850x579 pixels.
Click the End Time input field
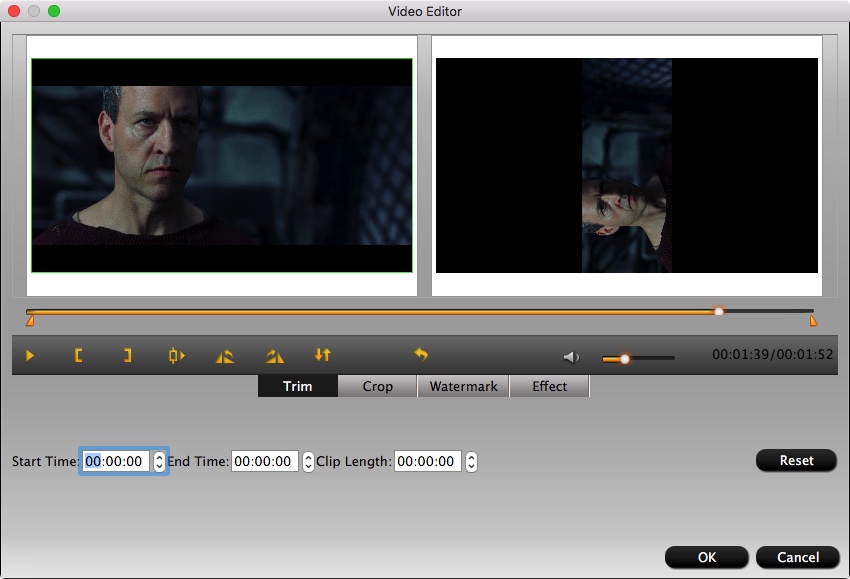(x=264, y=462)
